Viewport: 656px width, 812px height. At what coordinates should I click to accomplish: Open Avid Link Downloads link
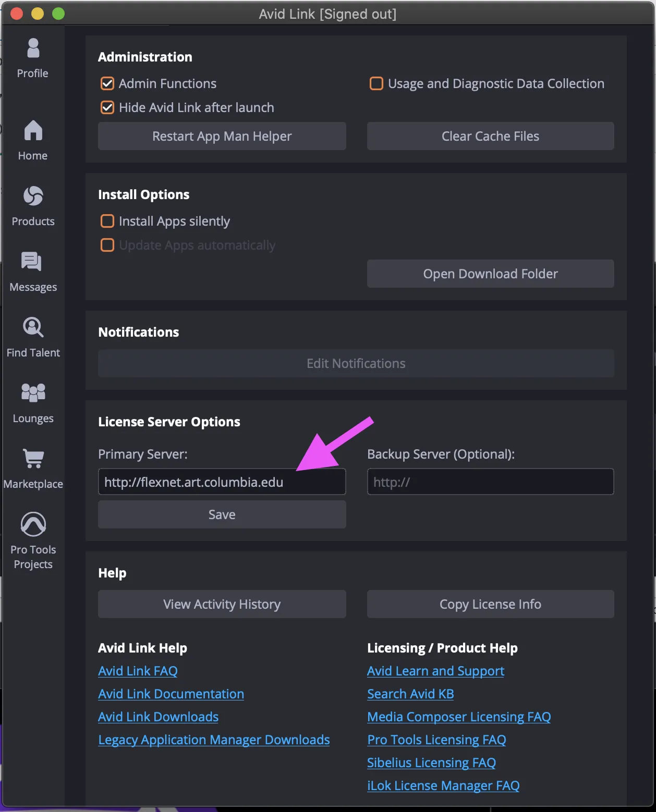coord(158,717)
